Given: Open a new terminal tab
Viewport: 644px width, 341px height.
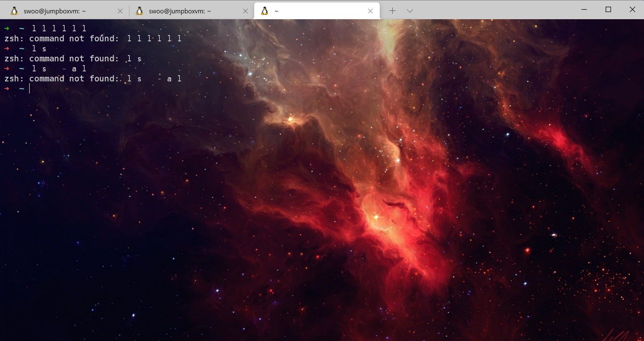Looking at the screenshot, I should click(x=392, y=11).
